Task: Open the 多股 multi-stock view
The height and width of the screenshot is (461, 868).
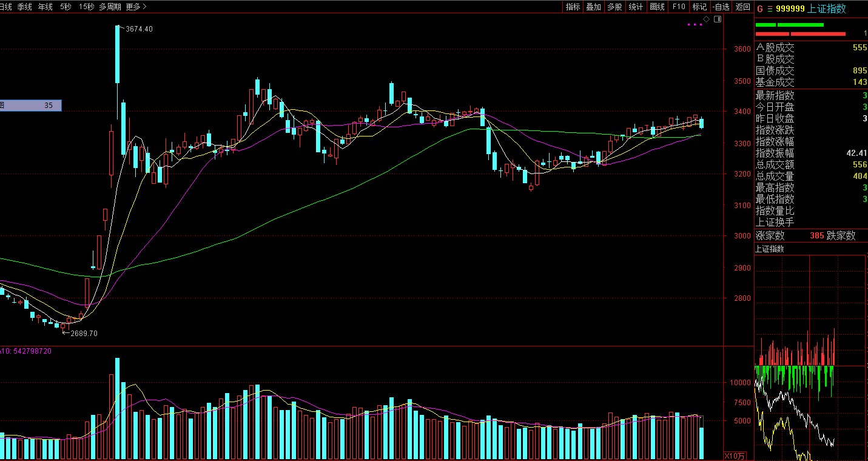Action: pos(614,7)
